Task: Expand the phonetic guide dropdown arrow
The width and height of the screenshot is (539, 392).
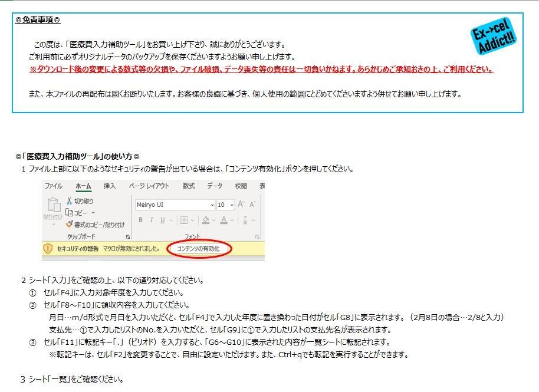Action: tap(254, 220)
